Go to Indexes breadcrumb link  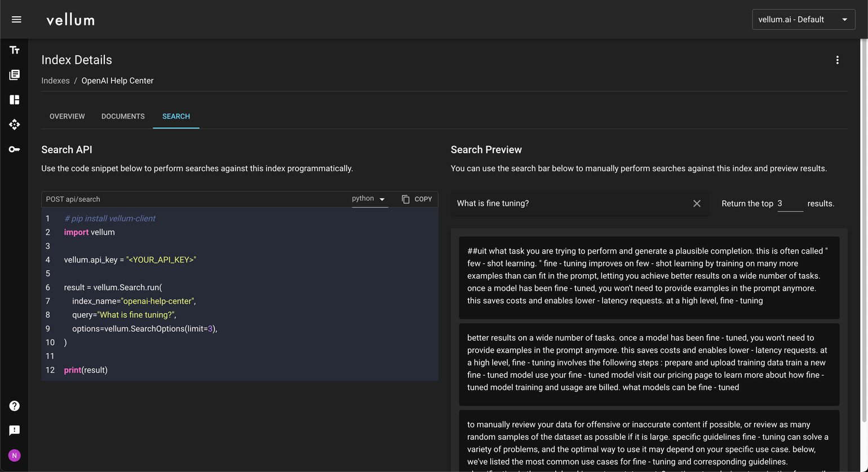pyautogui.click(x=55, y=81)
